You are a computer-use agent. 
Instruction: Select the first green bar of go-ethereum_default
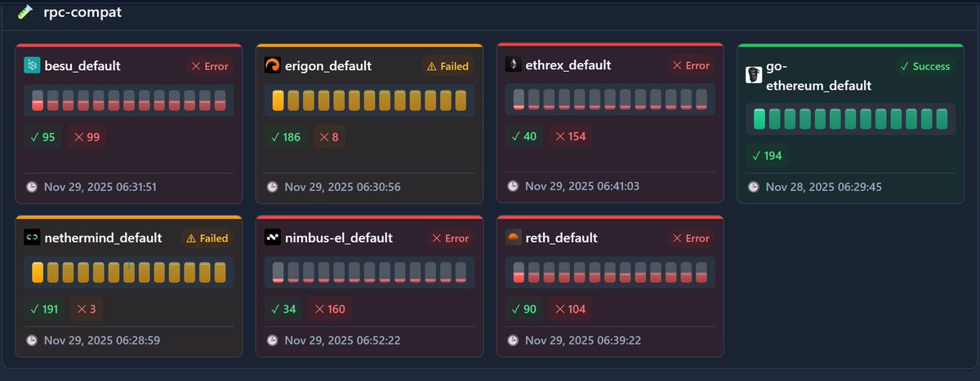point(759,119)
